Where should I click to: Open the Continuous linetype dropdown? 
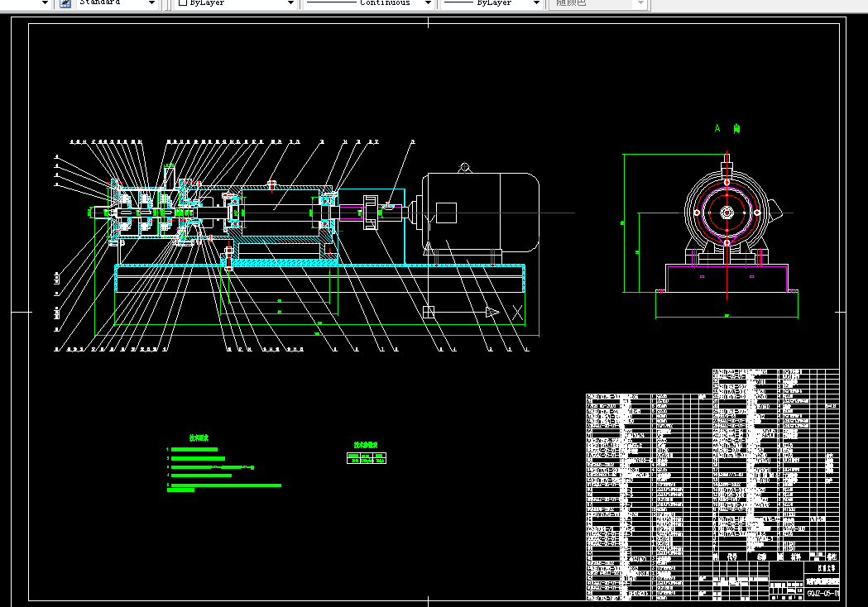[x=369, y=3]
